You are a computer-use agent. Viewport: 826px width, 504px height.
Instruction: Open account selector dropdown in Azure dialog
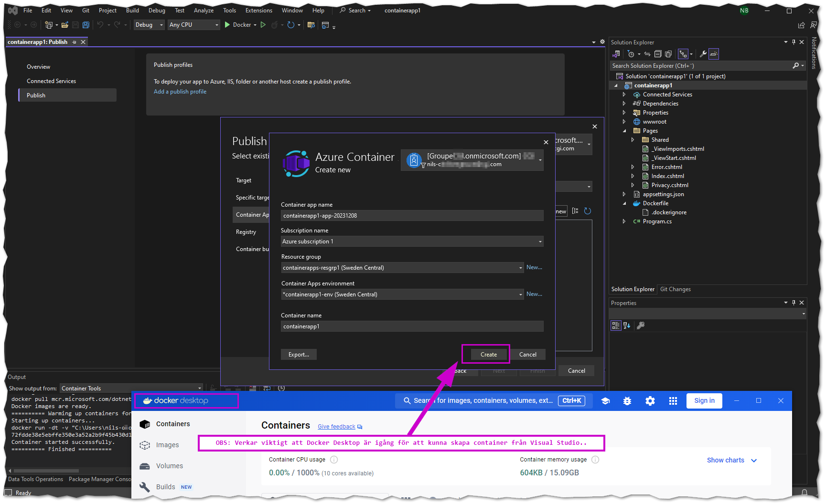click(x=472, y=160)
